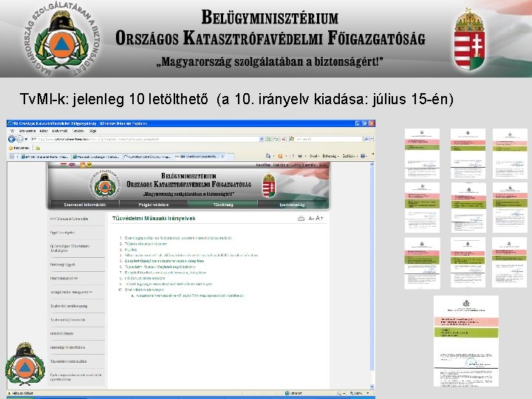532x399 pixels.
Task: Open zoom level dropdown in status bar
Action: coord(369,393)
